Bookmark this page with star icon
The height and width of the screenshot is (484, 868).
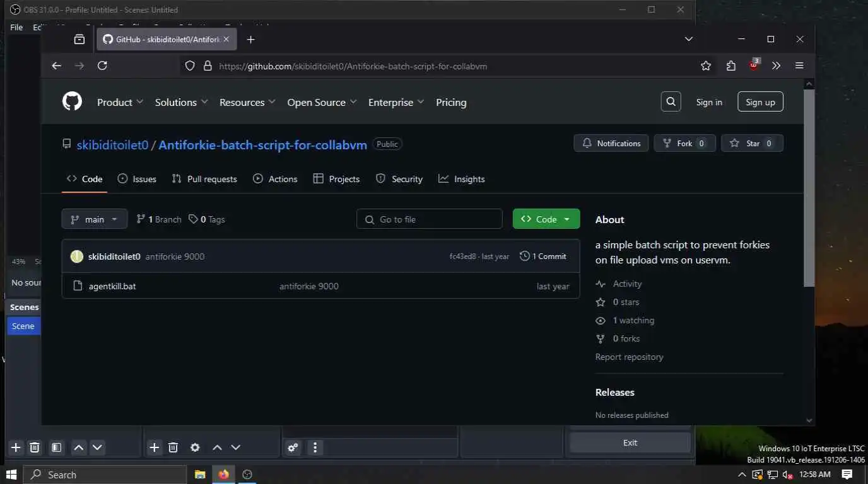point(706,66)
